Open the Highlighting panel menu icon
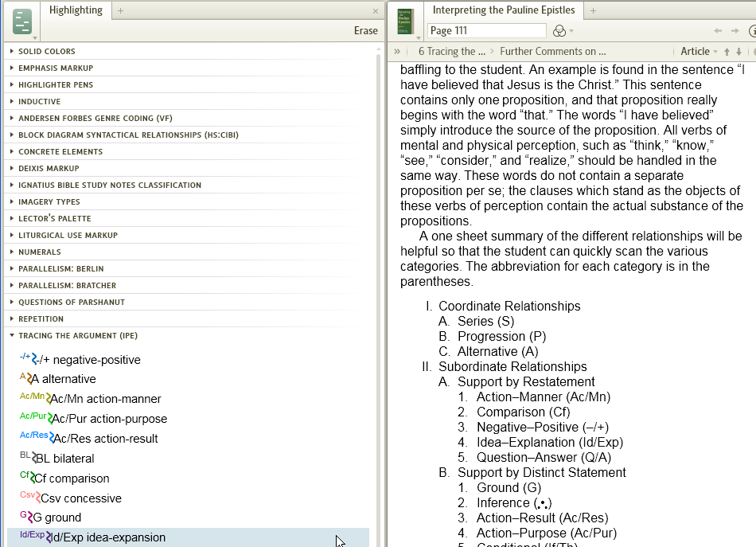This screenshot has height=547, width=756. coord(22,22)
